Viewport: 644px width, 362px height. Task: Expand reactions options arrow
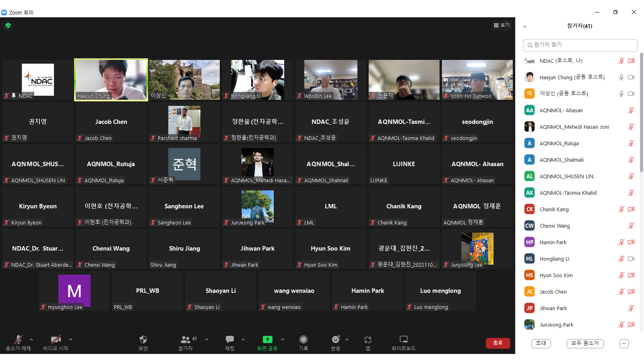(347, 339)
